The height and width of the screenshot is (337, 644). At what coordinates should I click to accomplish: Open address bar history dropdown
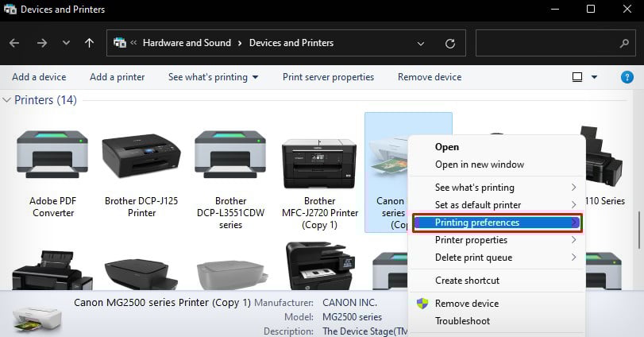pyautogui.click(x=421, y=43)
